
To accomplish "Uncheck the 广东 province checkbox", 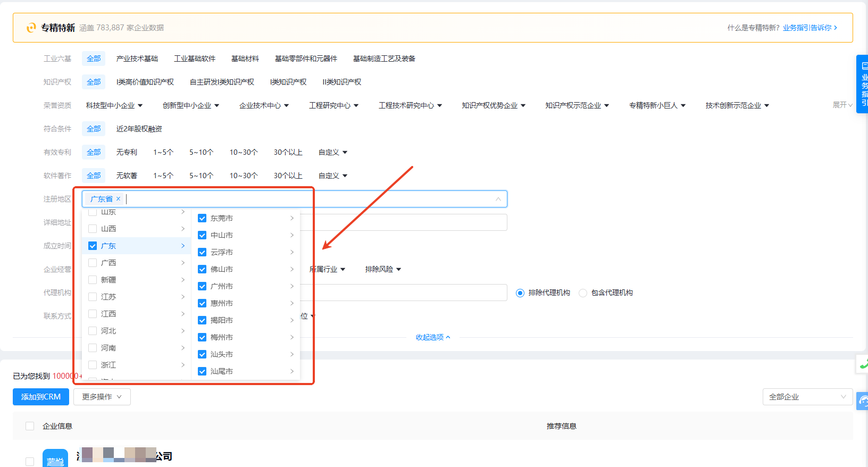I will [x=93, y=246].
